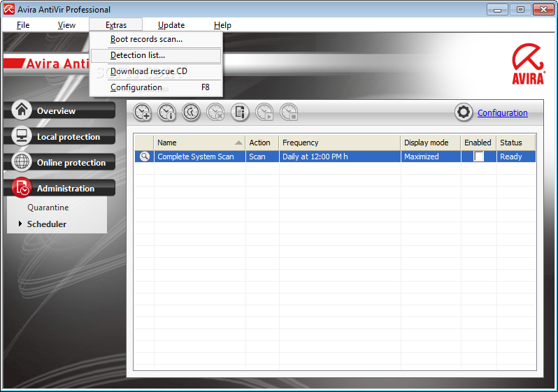Close the Avira AntiVir window
This screenshot has width=558, height=392.
point(543,10)
